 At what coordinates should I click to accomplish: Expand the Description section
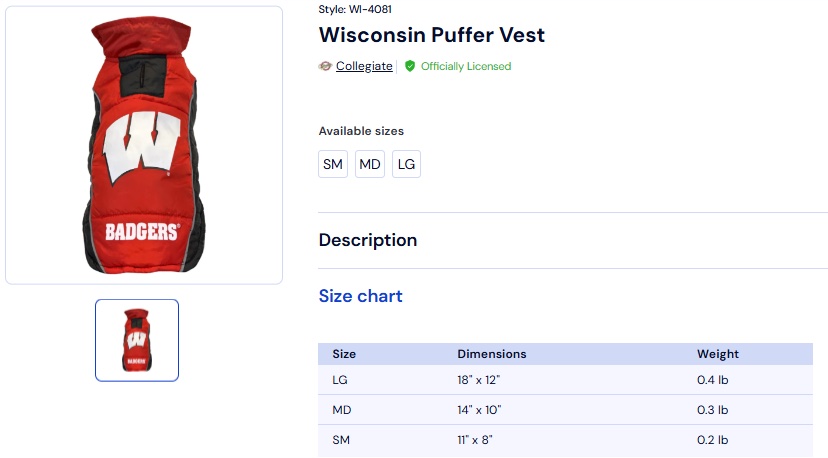point(368,240)
